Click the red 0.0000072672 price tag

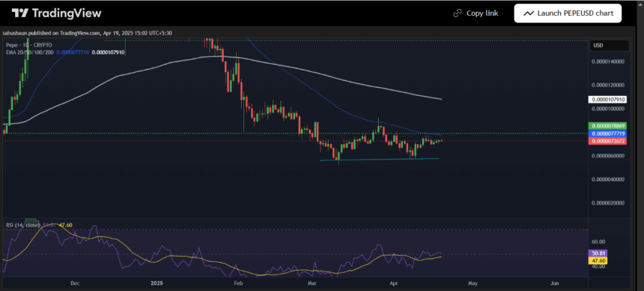tap(607, 141)
